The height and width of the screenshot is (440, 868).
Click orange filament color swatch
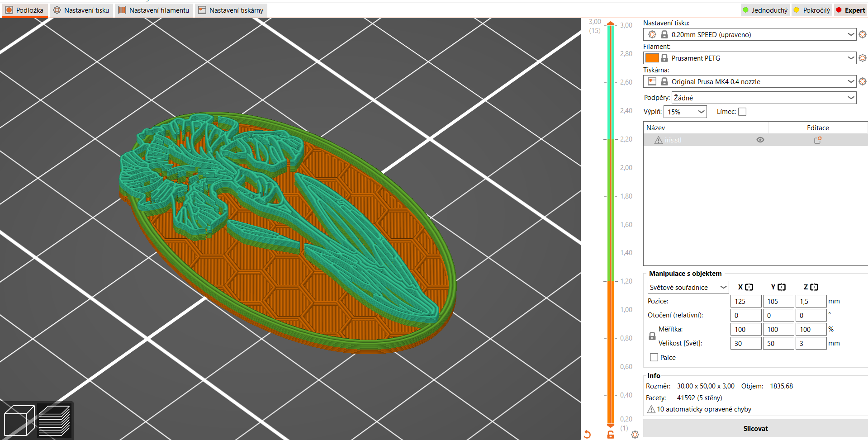(652, 58)
